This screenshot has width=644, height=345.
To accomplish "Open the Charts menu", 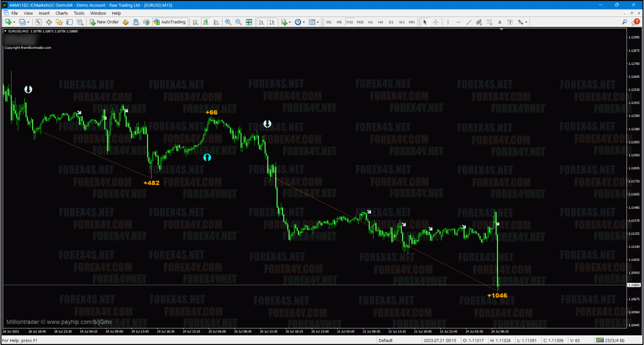I will [62, 13].
